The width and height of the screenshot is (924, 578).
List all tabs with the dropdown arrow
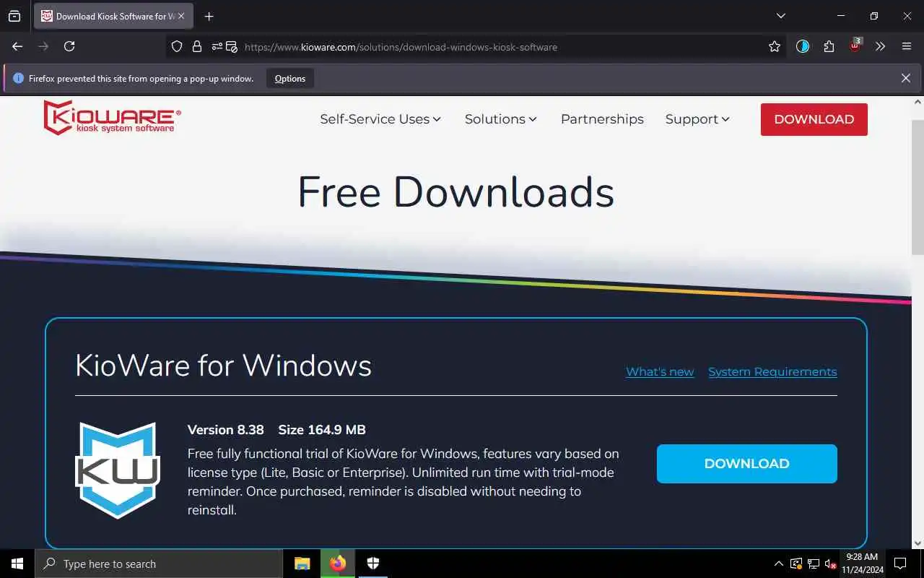(x=780, y=16)
